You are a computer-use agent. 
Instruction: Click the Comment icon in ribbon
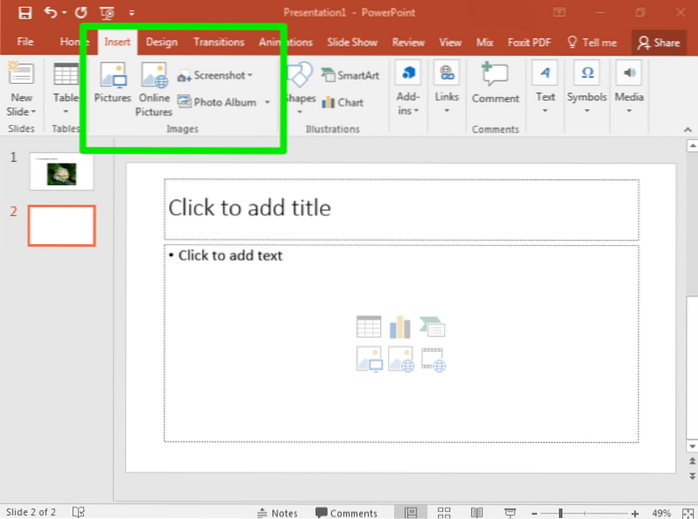click(495, 83)
